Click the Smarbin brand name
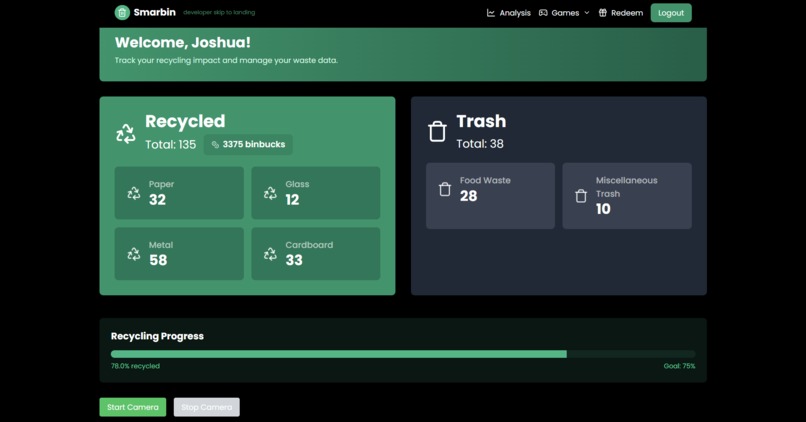The height and width of the screenshot is (422, 806). point(155,12)
